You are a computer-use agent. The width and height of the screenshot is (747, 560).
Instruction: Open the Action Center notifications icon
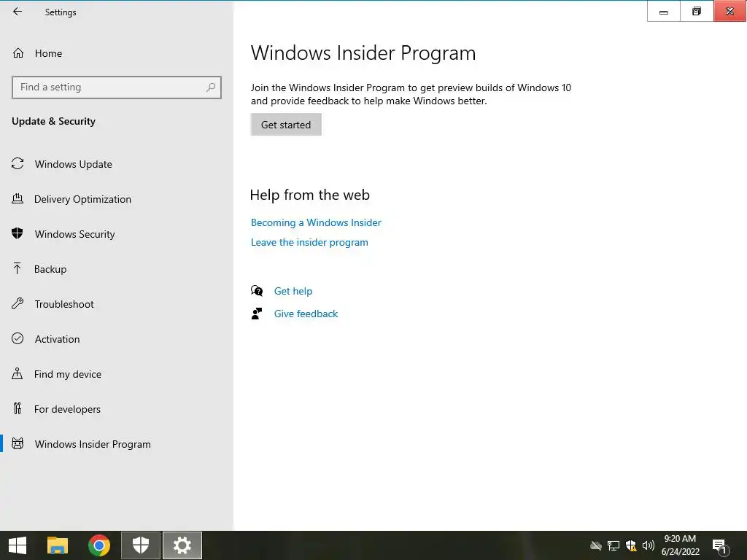point(720,546)
